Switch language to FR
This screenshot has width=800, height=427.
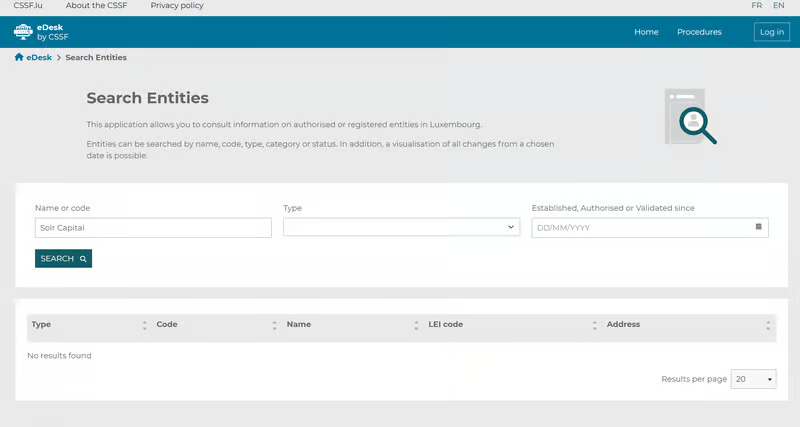(757, 6)
